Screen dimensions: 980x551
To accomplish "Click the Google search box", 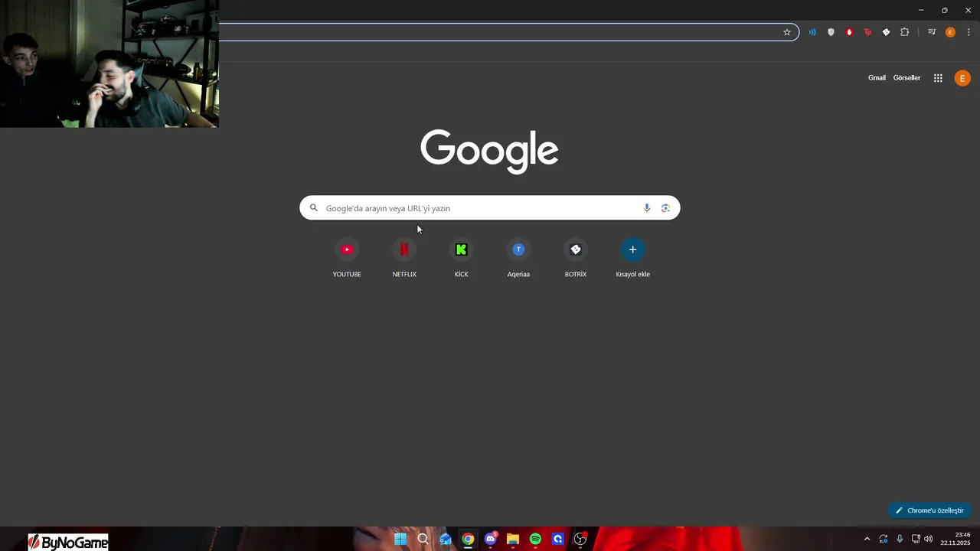I will click(489, 208).
